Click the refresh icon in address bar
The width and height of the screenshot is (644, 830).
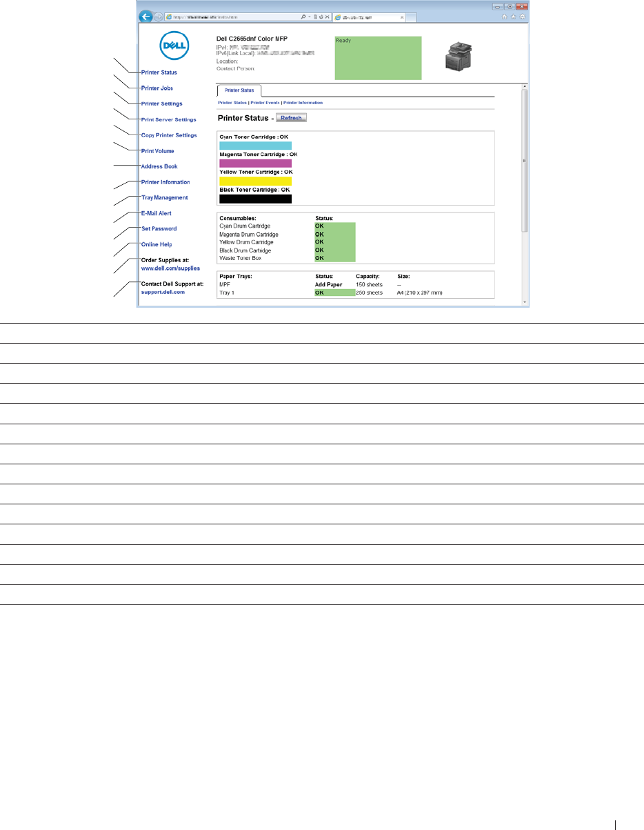coord(321,17)
